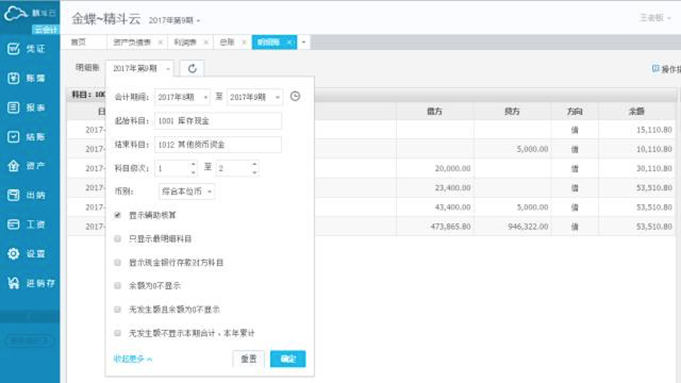Click the 操作 help icon at right edge
The width and height of the screenshot is (681, 383).
coord(655,69)
